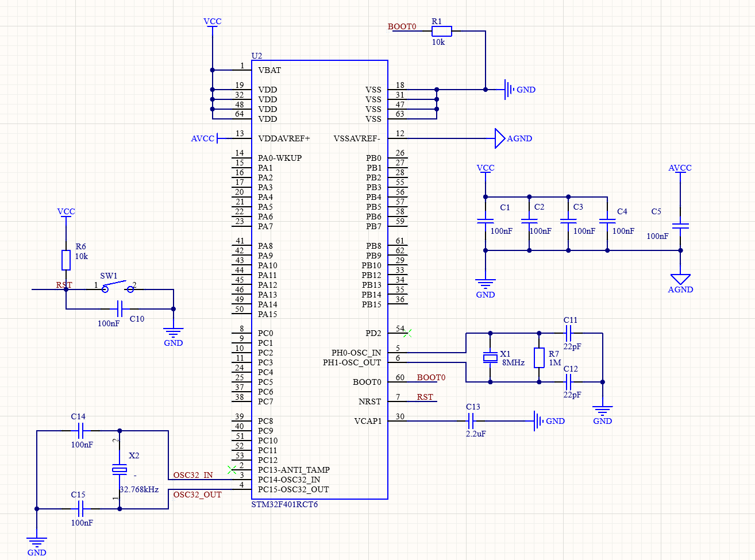Select capacitor C11 22pF symbol

pos(569,333)
